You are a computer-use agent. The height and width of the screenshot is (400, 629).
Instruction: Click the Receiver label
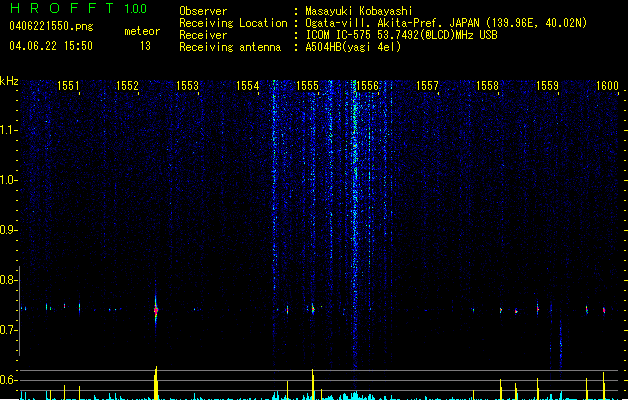point(203,35)
